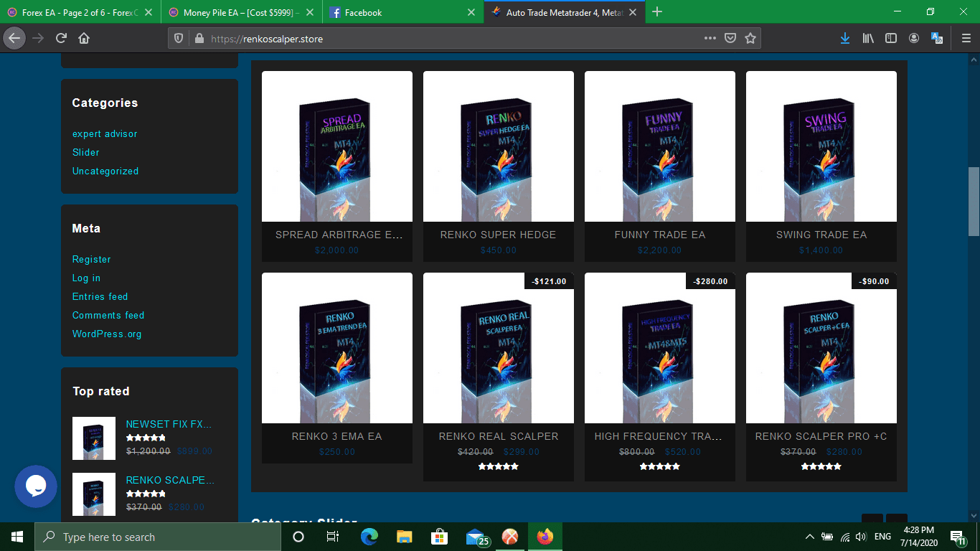The image size is (980, 551).
Task: Open the SWING TRADE EA product image
Action: point(821,146)
